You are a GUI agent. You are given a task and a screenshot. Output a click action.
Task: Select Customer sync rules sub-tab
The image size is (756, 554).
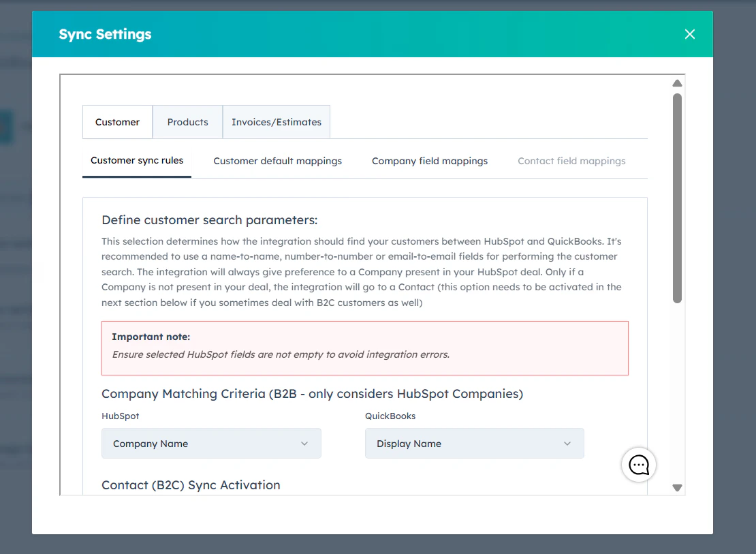click(137, 161)
